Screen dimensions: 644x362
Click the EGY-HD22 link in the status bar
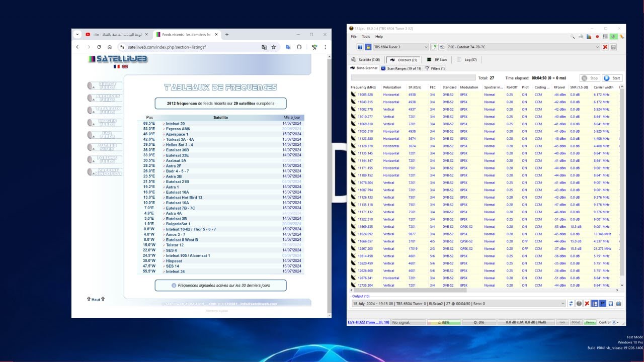click(x=368, y=322)
